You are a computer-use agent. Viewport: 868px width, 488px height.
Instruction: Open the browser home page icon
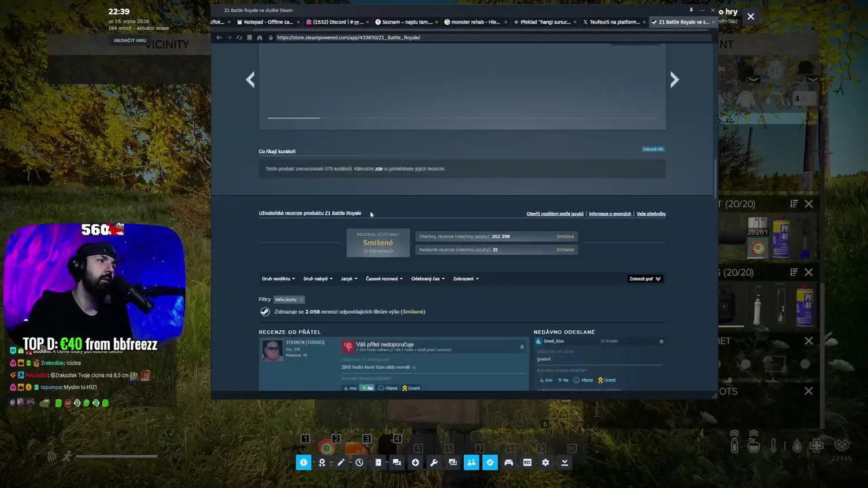(259, 37)
